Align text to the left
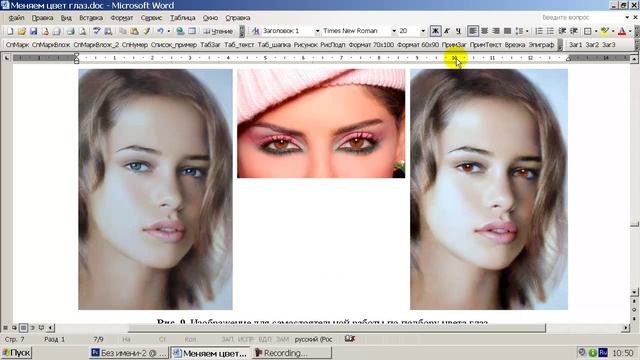The width and height of the screenshot is (640, 360). [473, 31]
